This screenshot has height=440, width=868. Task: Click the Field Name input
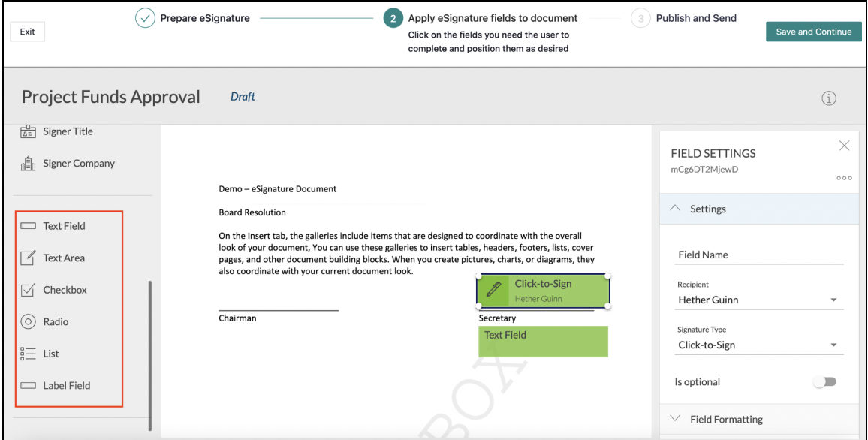[759, 255]
